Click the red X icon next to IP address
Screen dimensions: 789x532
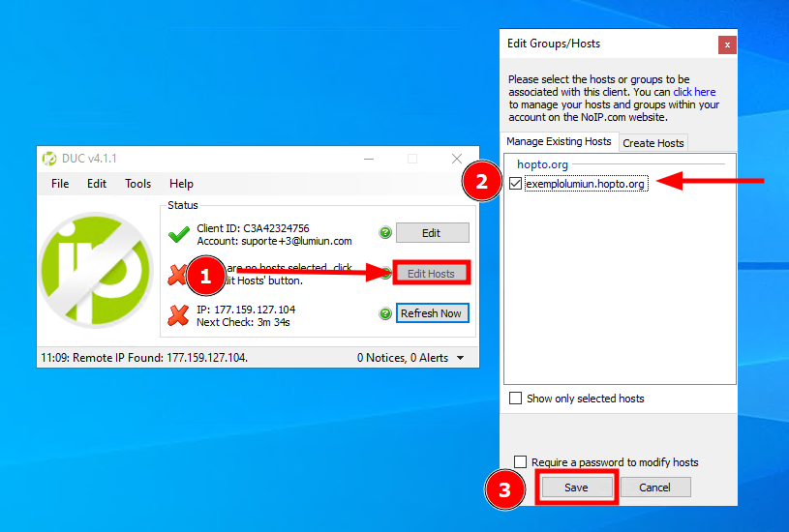(178, 314)
